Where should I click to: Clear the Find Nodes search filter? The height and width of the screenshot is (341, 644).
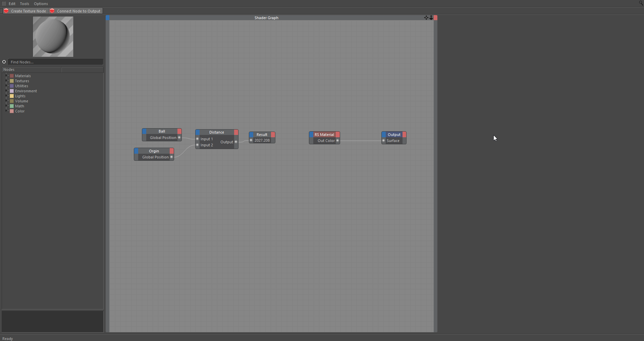tap(4, 62)
